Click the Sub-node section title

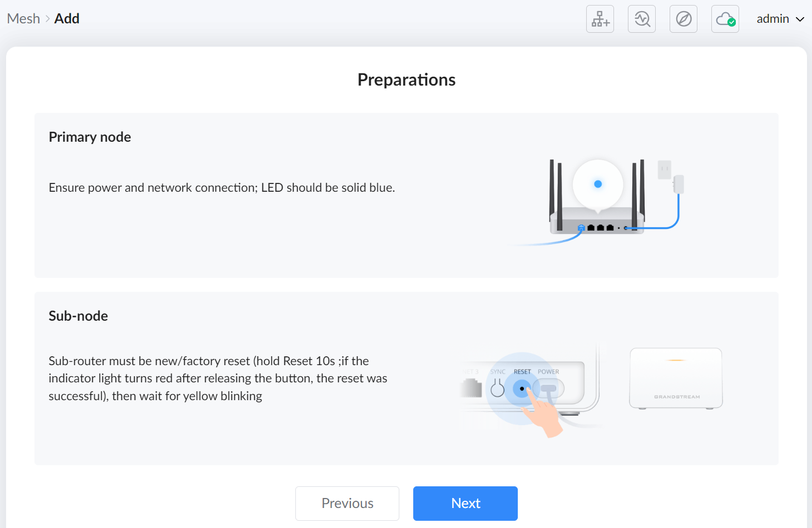click(x=78, y=316)
